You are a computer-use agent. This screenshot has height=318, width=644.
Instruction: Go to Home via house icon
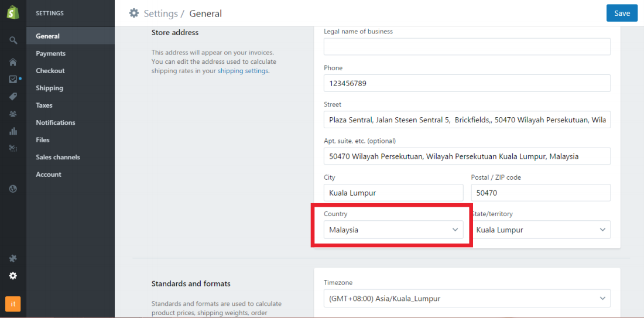(x=13, y=62)
